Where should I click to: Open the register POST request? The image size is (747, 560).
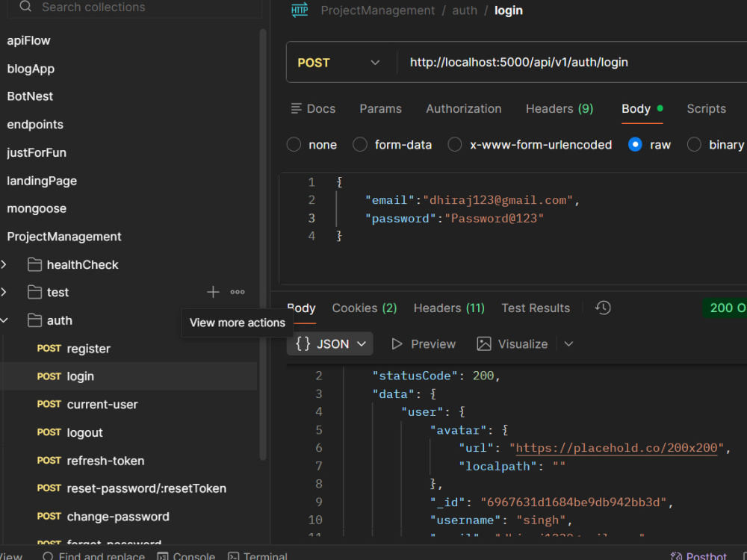pos(128,349)
